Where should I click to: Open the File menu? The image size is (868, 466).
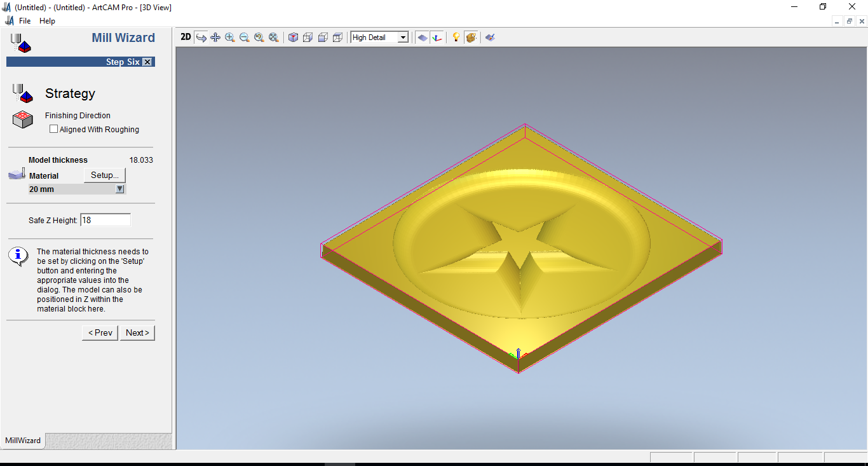(x=25, y=21)
